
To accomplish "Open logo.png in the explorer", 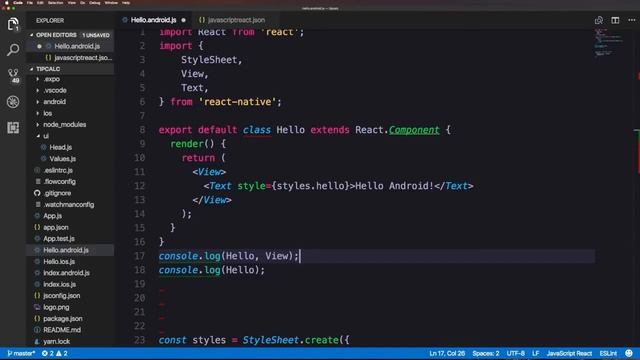I will click(56, 307).
